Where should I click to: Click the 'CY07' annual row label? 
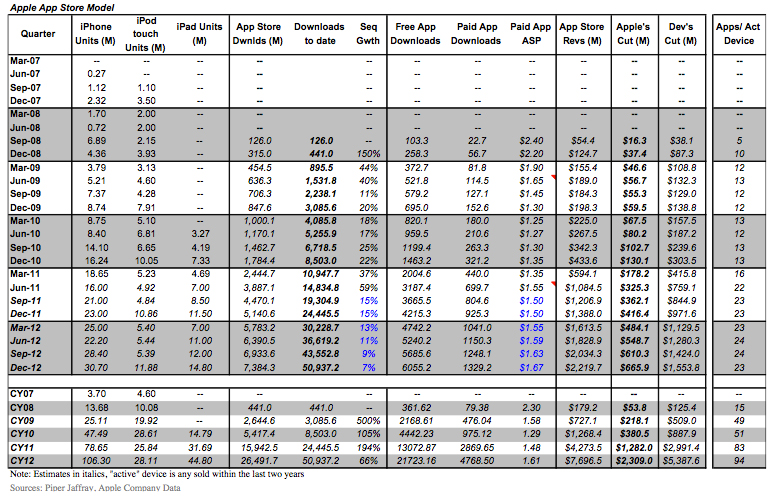(22, 394)
